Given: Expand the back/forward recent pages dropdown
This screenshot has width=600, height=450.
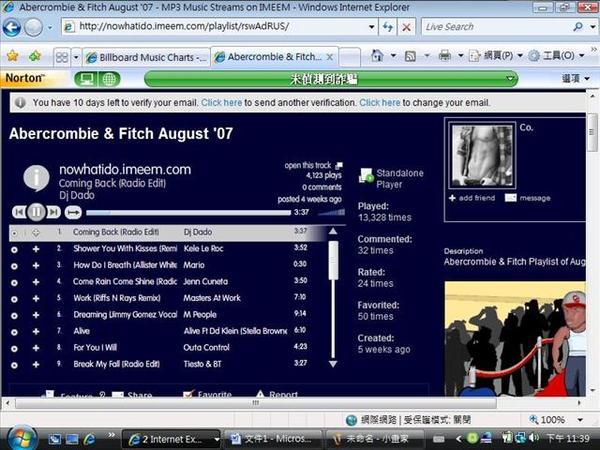Looking at the screenshot, I should (x=50, y=28).
